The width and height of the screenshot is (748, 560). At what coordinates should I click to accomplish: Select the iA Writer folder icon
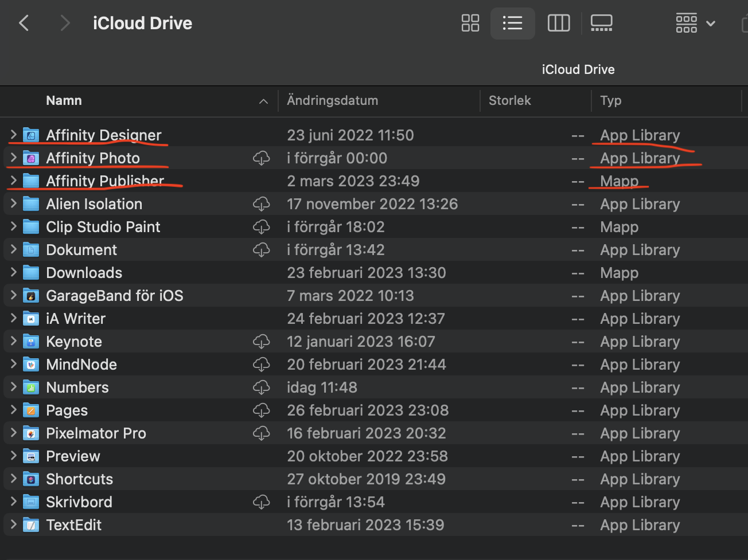click(31, 319)
